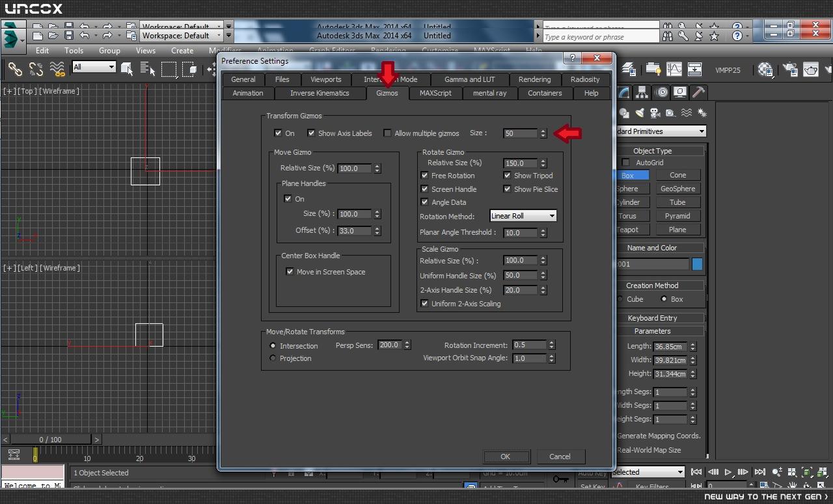Click the Cone primitive button
This screenshot has width=833, height=504.
[x=677, y=175]
